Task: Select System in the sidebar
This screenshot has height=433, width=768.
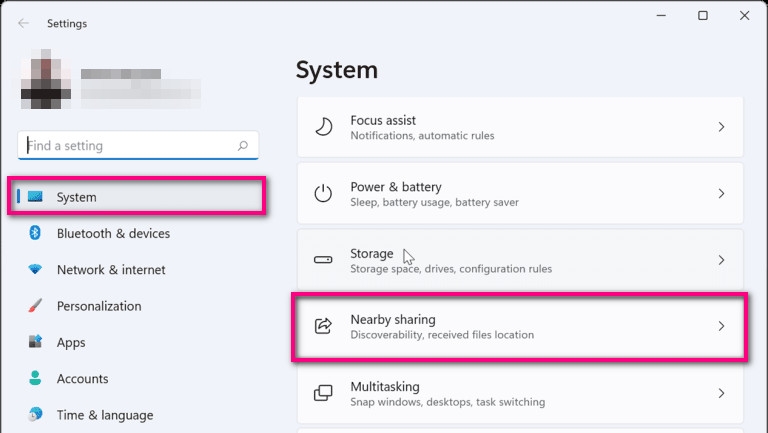Action: point(137,197)
